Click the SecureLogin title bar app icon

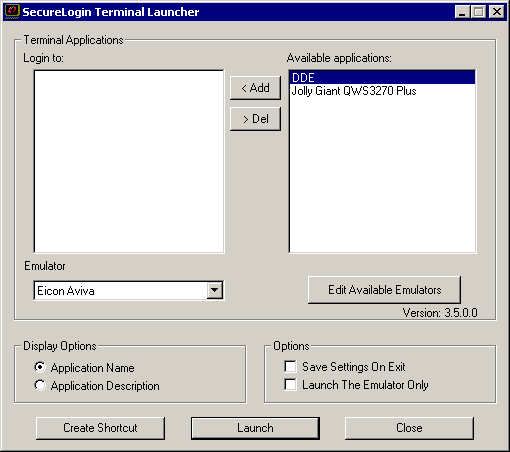click(12, 12)
